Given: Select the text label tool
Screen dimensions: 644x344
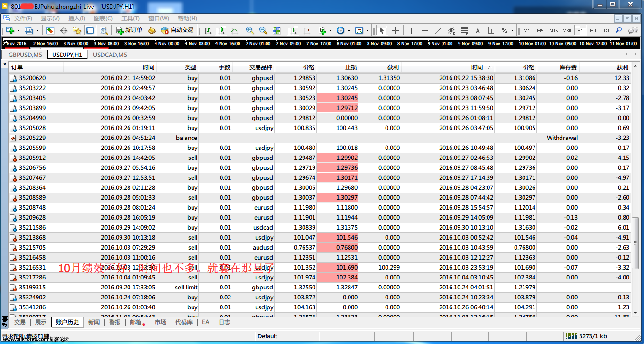Looking at the screenshot, I should click(x=491, y=30).
